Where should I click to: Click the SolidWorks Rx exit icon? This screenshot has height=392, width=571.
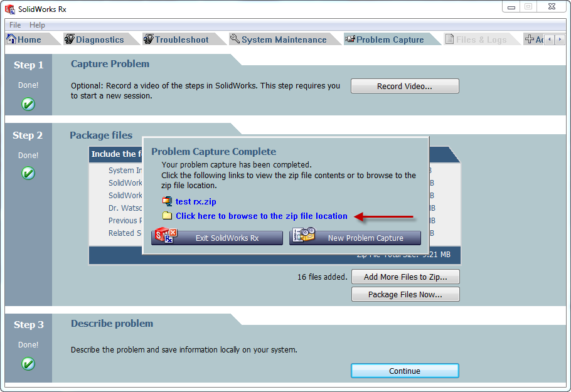(166, 235)
